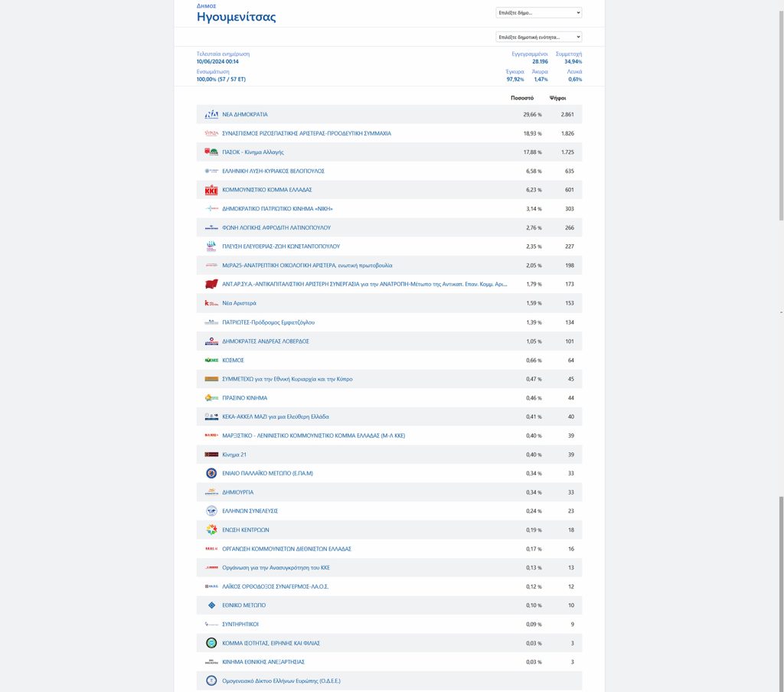Open the ΝΕΑ ΔΗΜΟΚΡΑΤΙΑ party link
784x692 pixels.
click(245, 115)
